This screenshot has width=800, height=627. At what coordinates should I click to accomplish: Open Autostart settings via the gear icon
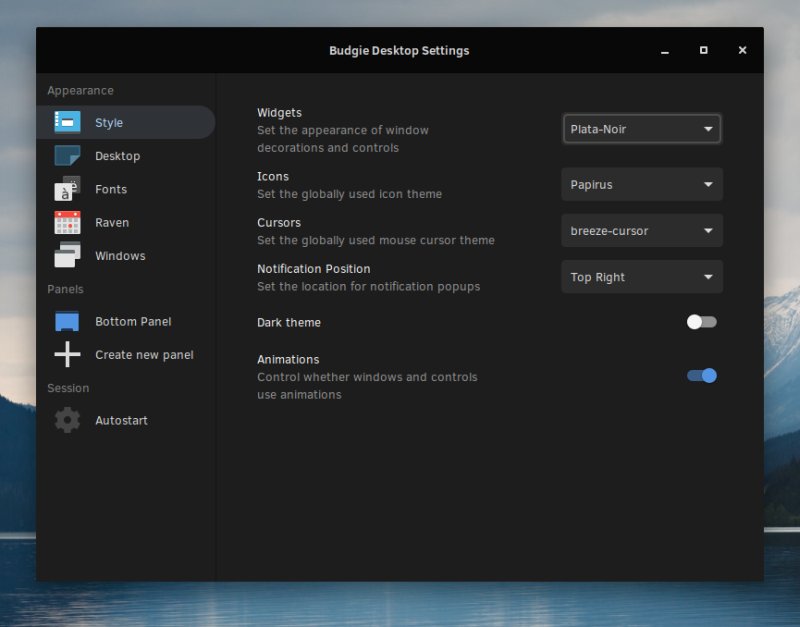click(66, 420)
